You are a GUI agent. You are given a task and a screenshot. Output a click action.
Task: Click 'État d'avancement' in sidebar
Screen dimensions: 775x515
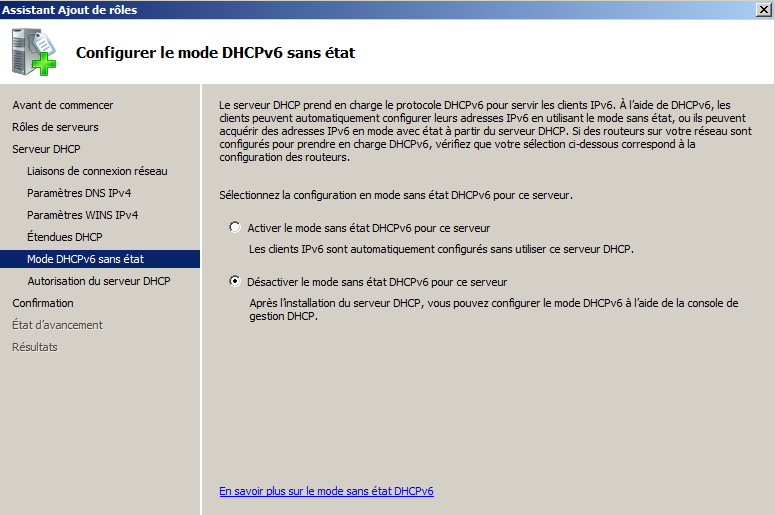(x=58, y=325)
